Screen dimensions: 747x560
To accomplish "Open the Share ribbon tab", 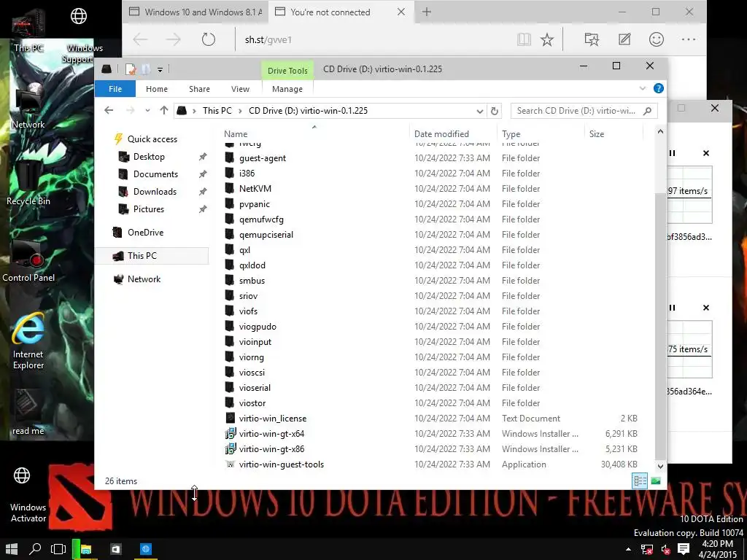I will pyautogui.click(x=199, y=89).
